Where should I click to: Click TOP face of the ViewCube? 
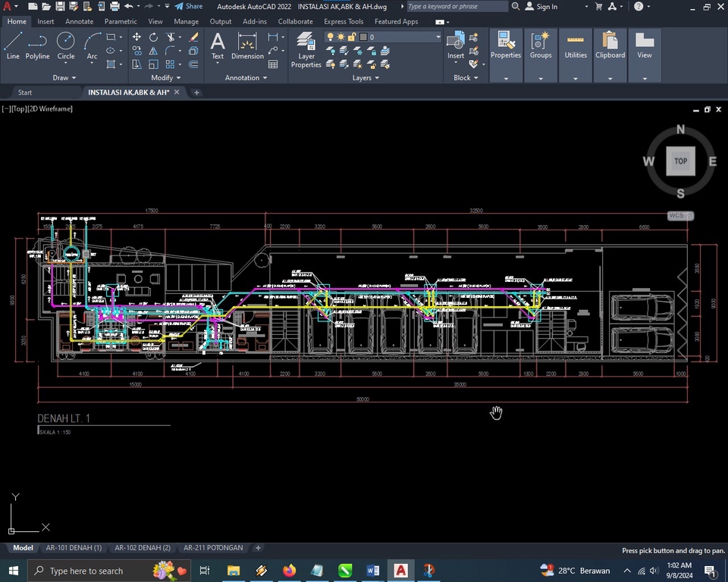680,161
